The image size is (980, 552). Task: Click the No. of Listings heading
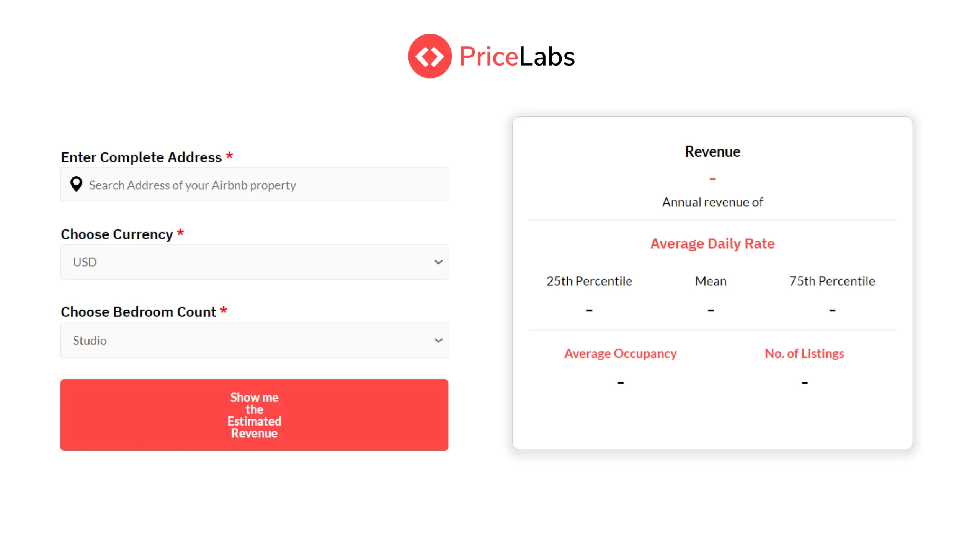pos(804,353)
